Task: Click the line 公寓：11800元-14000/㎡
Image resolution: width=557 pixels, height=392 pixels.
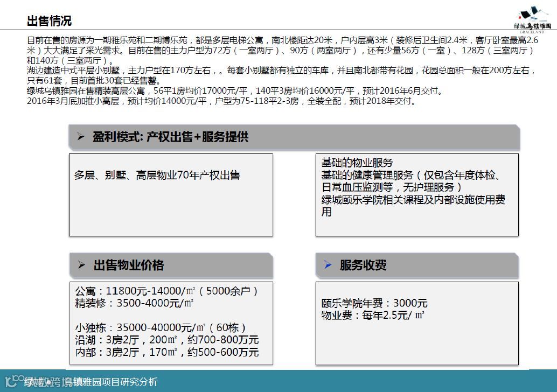Action: pyautogui.click(x=166, y=291)
